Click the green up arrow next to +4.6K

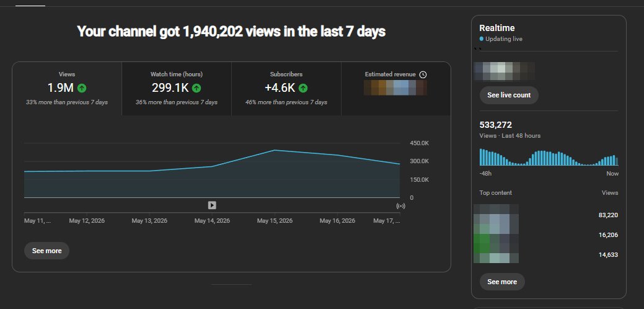click(x=303, y=88)
